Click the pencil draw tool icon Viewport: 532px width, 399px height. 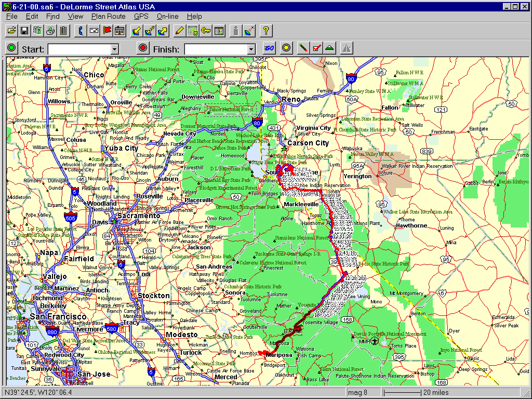point(179,31)
